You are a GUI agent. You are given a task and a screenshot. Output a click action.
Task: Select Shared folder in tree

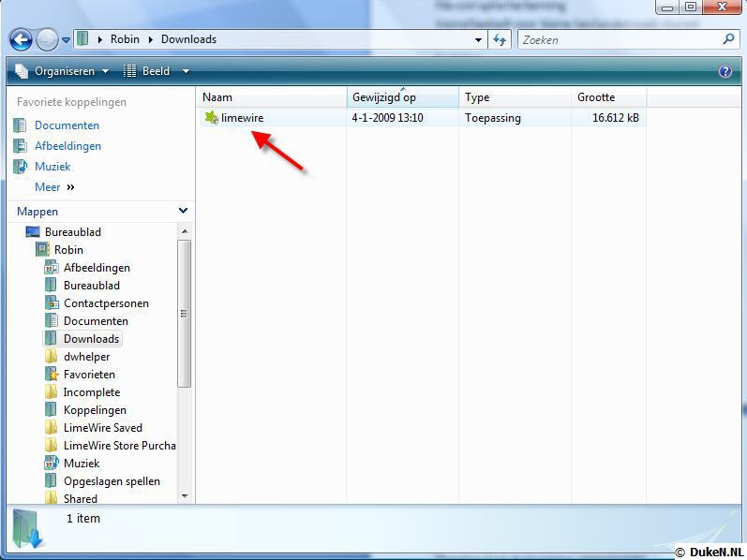coord(80,498)
